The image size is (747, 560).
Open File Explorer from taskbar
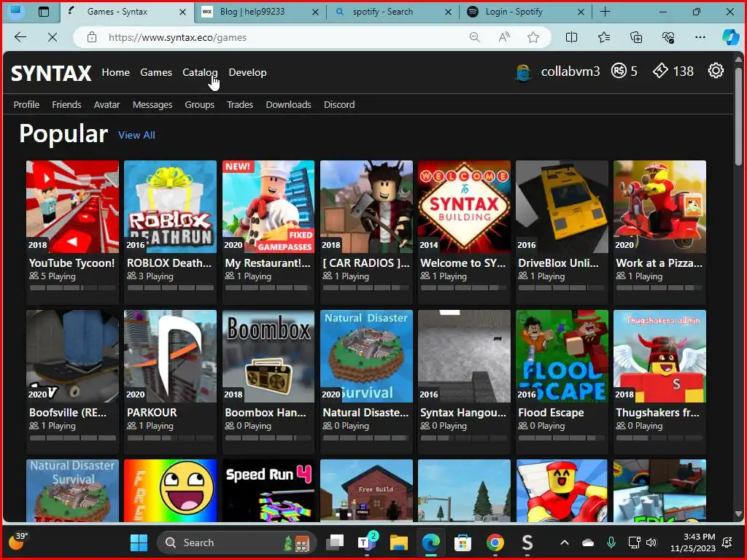coord(399,542)
